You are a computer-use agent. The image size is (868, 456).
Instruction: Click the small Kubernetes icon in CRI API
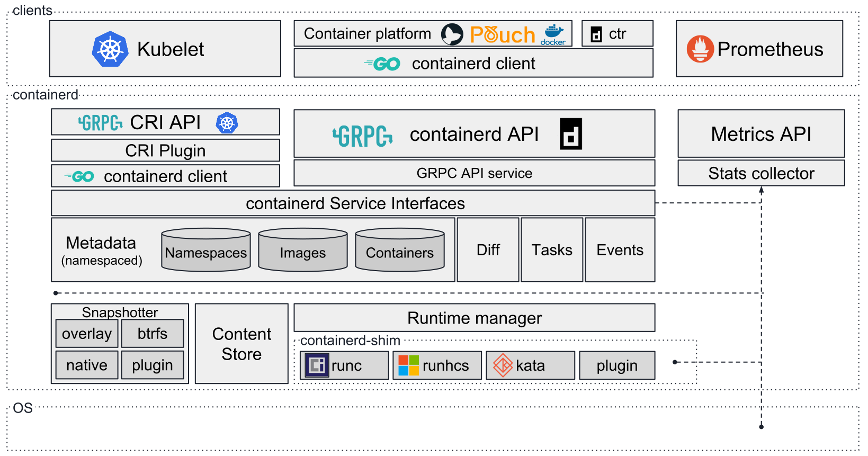(x=227, y=123)
